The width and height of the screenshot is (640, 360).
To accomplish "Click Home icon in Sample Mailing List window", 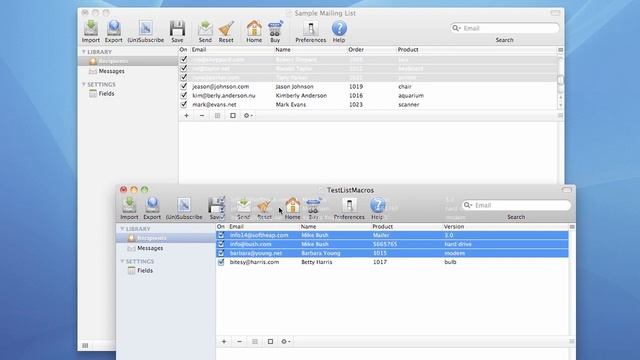I will click(x=254, y=28).
